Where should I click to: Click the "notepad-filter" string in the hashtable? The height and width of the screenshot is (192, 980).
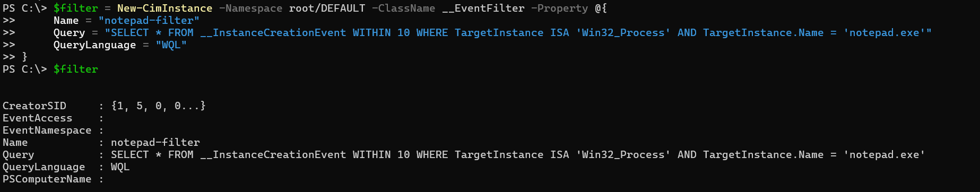click(x=149, y=21)
